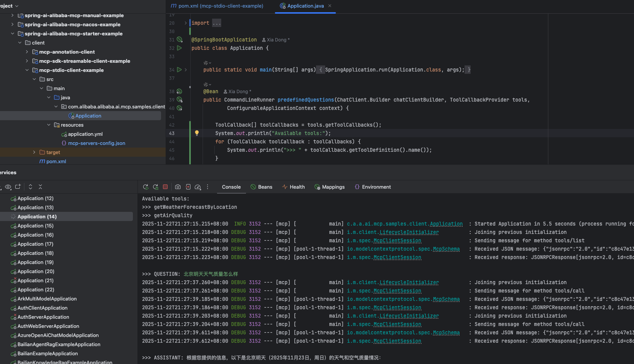Switch to the Beans tab
Screen dimensions: 634x364
[x=261, y=187]
